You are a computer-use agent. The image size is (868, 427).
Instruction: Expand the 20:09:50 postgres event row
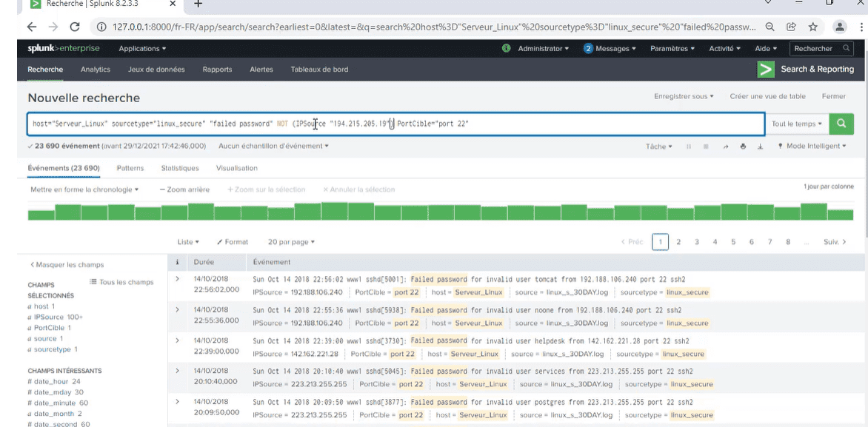point(177,402)
